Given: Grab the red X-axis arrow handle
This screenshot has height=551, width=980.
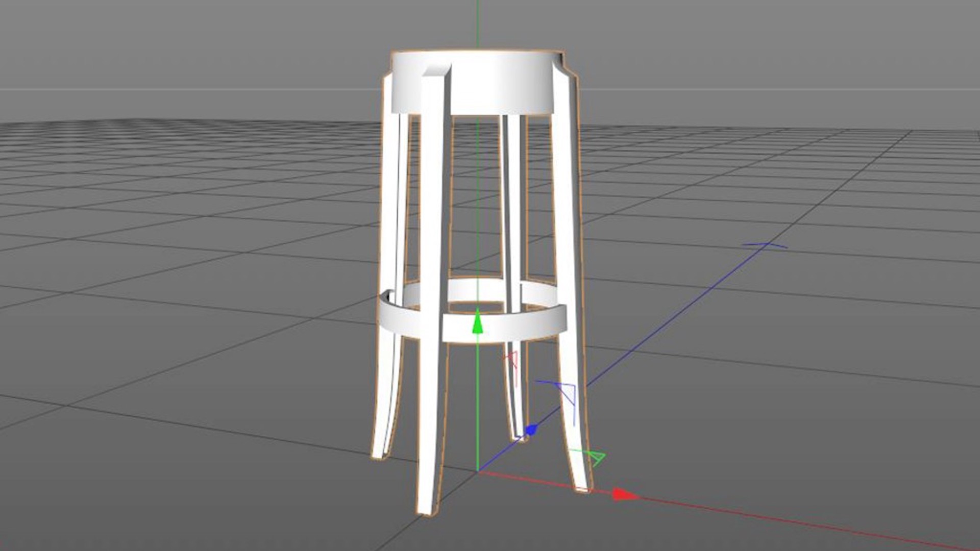Looking at the screenshot, I should coord(626,494).
